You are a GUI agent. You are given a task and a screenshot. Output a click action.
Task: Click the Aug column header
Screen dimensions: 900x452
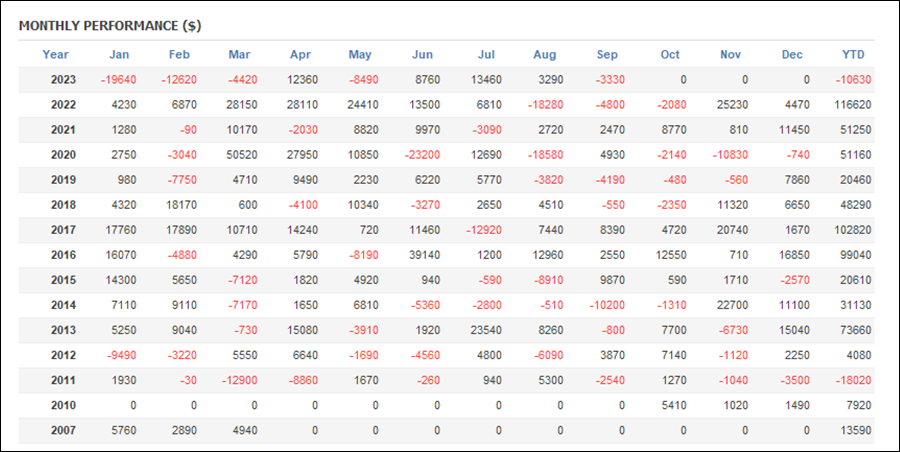545,54
